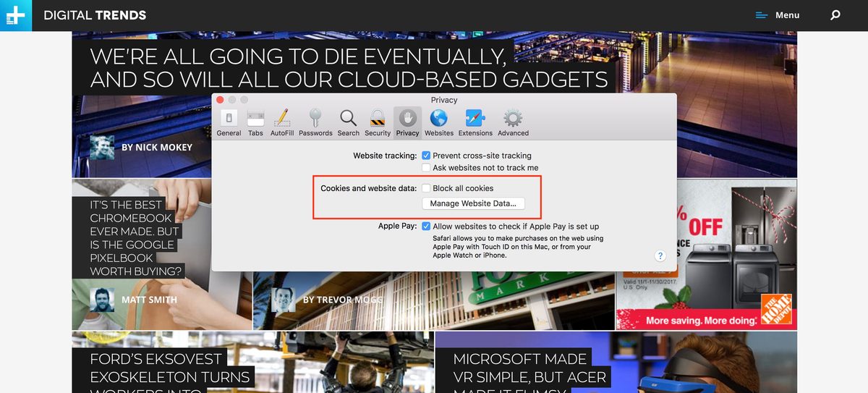This screenshot has width=868, height=393.
Task: Open the Passwords preferences pane
Action: coord(315,122)
